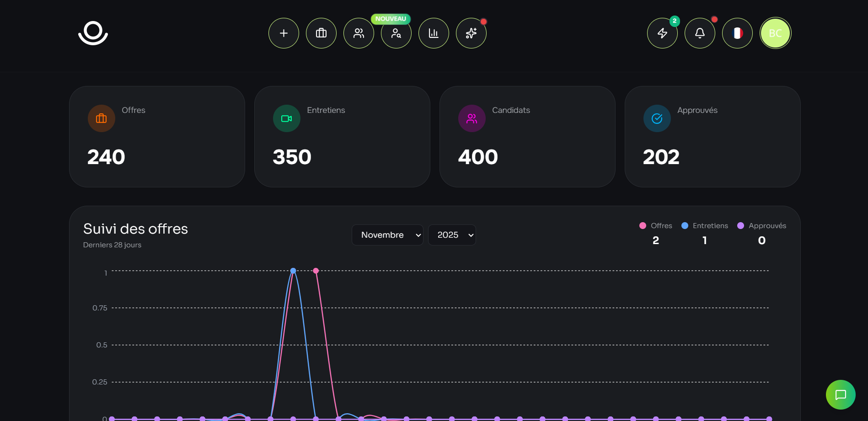Screen dimensions: 868x421
Task: Open the Candidats stat card showing 400
Action: coord(527,137)
